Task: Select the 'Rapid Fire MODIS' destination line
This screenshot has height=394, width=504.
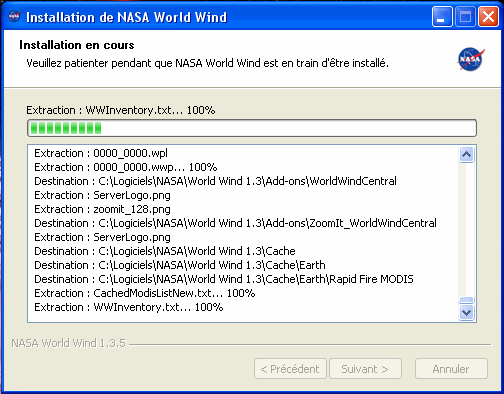Action: (x=224, y=279)
